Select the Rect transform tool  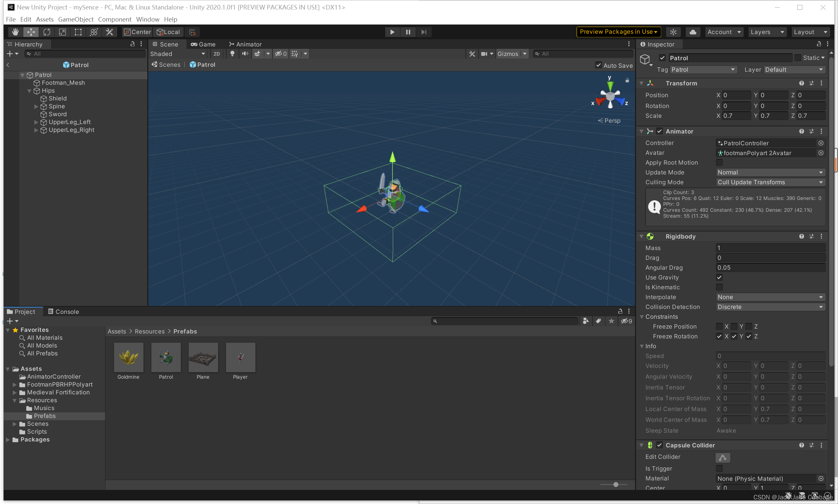tap(78, 32)
